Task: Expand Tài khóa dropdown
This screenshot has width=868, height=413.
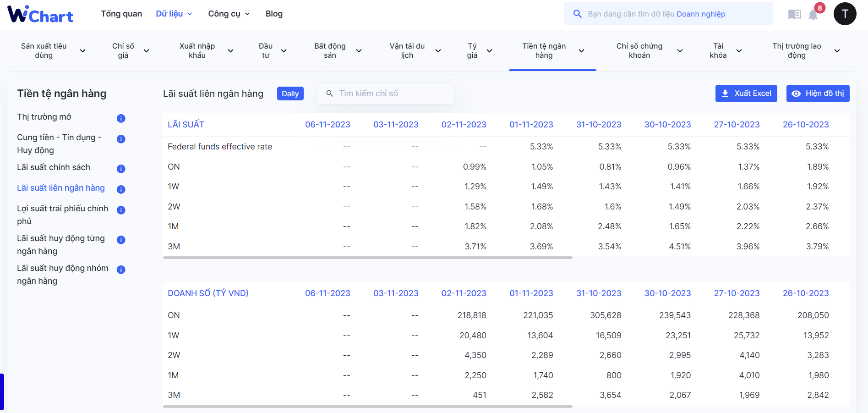Action: 739,51
